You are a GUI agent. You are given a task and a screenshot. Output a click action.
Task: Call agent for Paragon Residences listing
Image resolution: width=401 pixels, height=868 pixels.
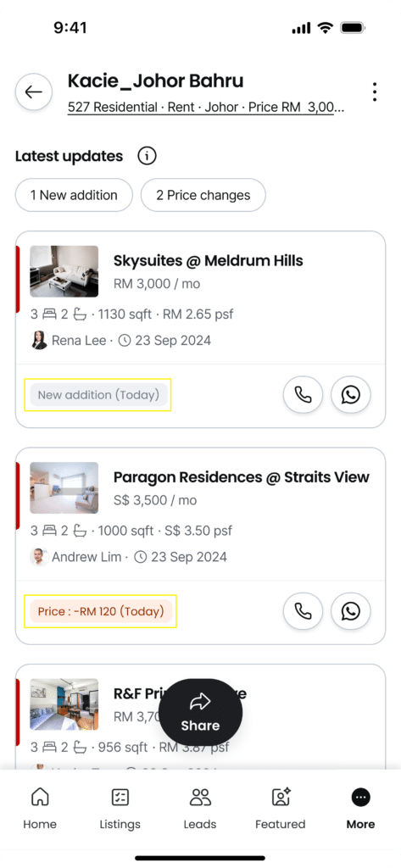click(303, 611)
